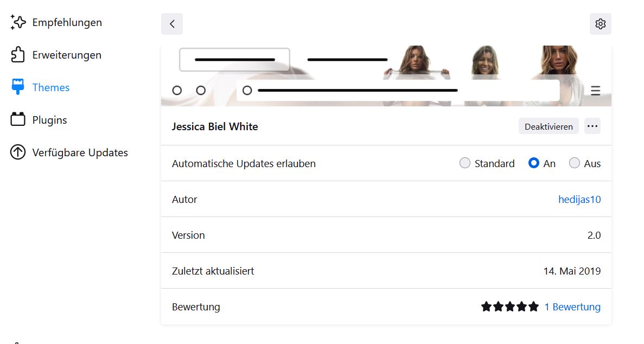Select the Standard update radio button
The width and height of the screenshot is (644, 344).
pyautogui.click(x=465, y=163)
